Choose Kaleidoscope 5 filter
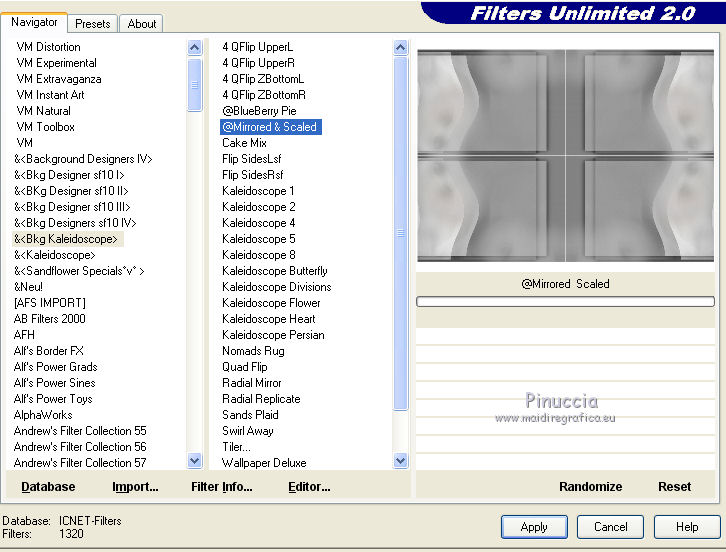This screenshot has width=726, height=552. click(258, 239)
